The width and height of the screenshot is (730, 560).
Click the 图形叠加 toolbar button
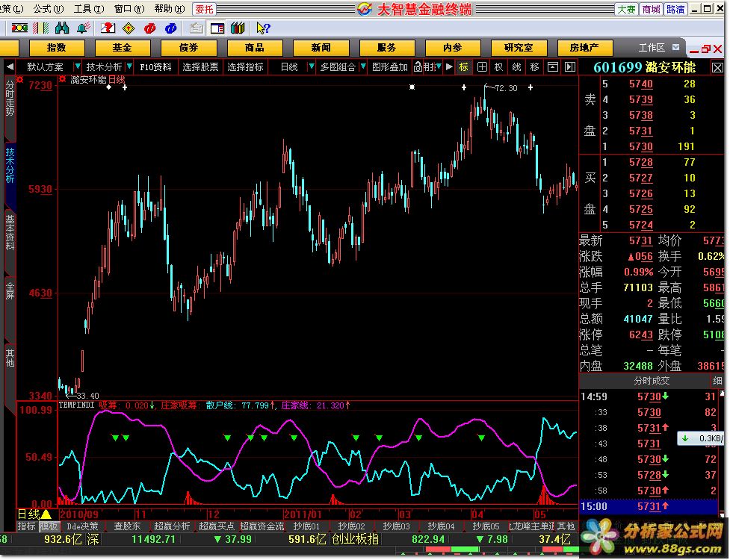point(390,67)
